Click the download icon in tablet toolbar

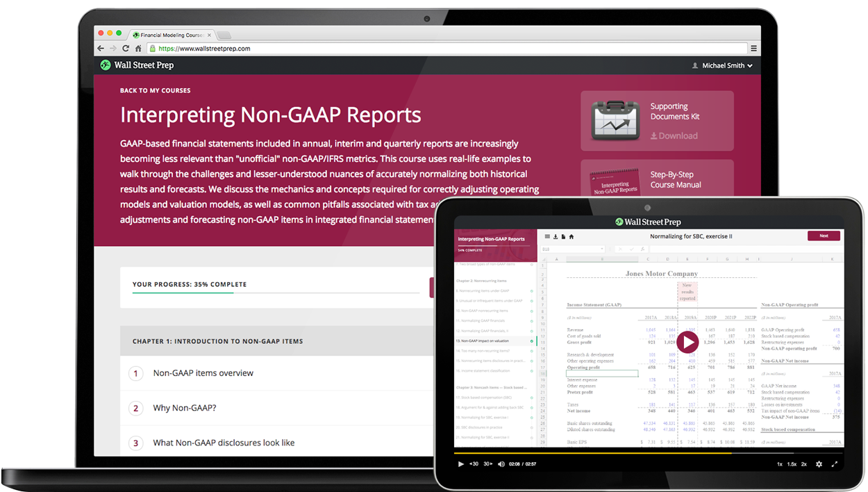click(x=556, y=236)
